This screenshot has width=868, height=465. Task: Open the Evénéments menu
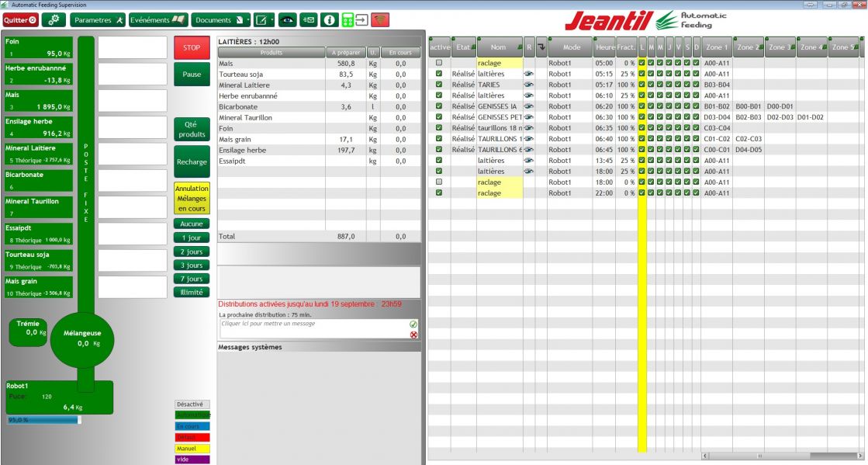point(157,20)
